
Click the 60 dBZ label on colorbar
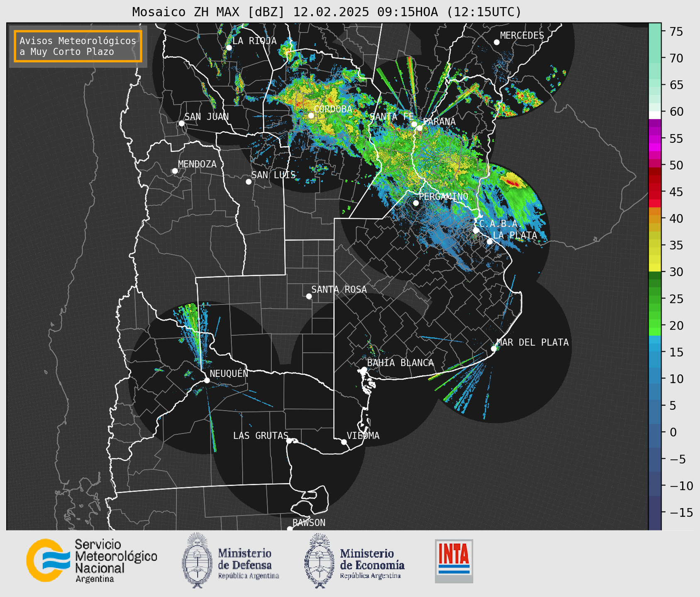click(x=676, y=112)
